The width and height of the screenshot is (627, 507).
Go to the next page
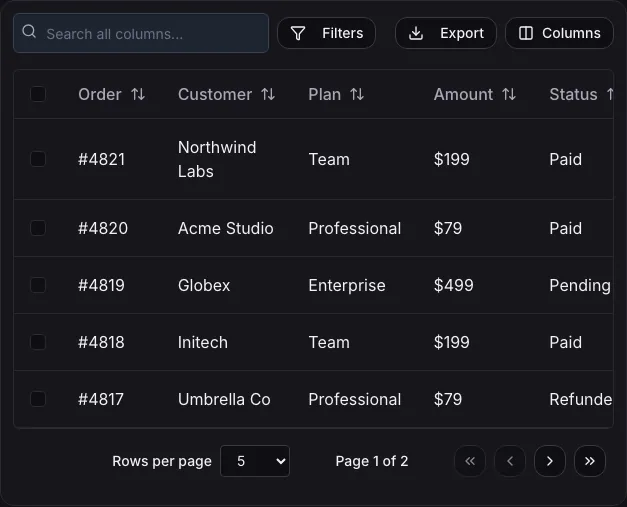tap(550, 461)
